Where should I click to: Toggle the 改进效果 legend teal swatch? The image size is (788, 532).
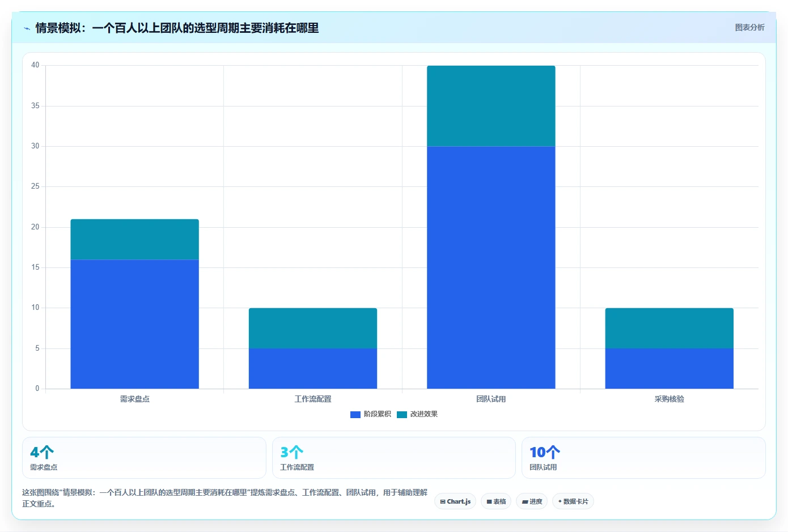pos(402,415)
